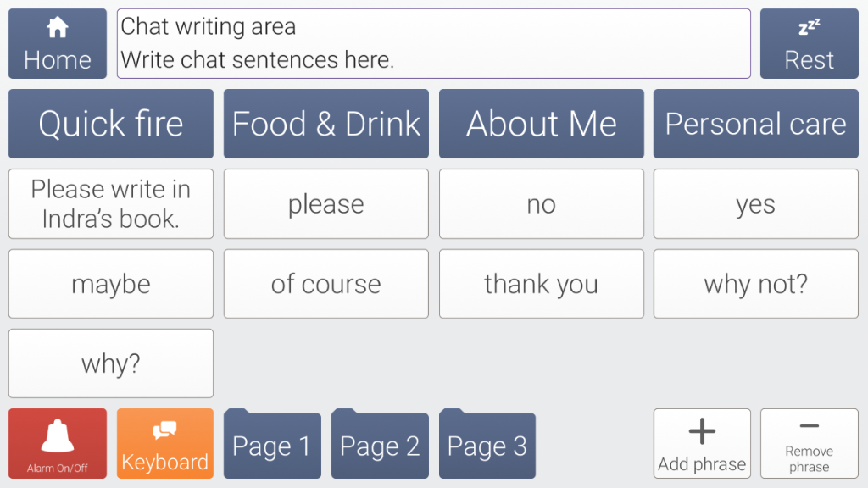Open the Food & Drink category
The height and width of the screenshot is (488, 868).
[326, 124]
